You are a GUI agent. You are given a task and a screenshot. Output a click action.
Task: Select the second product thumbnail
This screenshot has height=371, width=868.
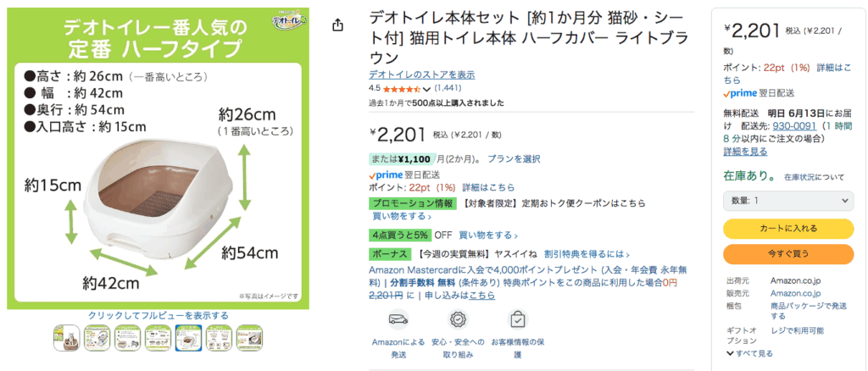97,337
